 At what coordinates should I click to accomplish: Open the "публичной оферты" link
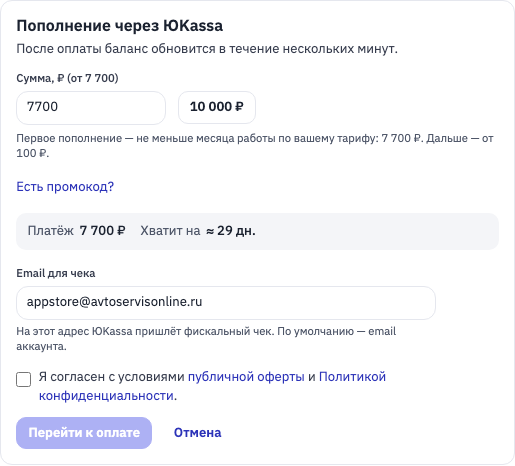tap(246, 377)
